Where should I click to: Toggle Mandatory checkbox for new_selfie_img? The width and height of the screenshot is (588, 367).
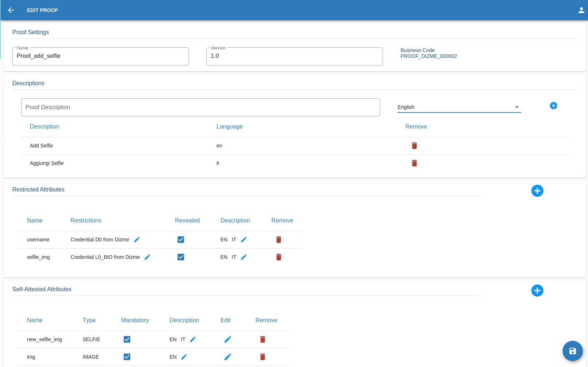(127, 339)
